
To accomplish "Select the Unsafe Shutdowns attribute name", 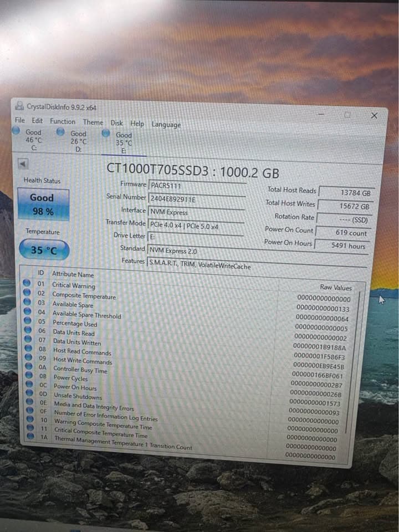I will 78,396.
